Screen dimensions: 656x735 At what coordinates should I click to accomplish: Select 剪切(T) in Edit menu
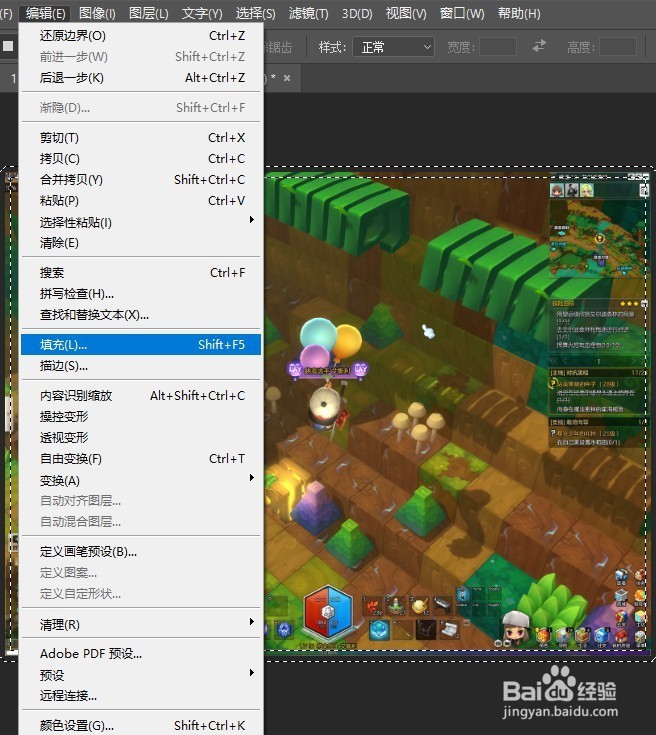141,137
